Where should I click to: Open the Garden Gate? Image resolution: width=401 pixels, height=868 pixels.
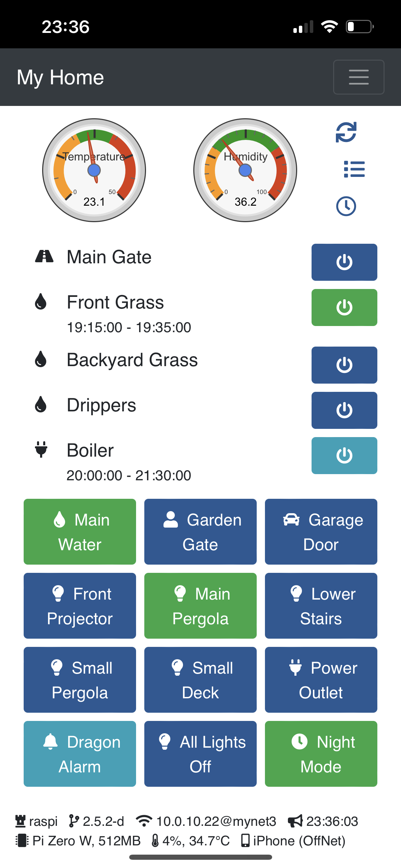click(200, 532)
